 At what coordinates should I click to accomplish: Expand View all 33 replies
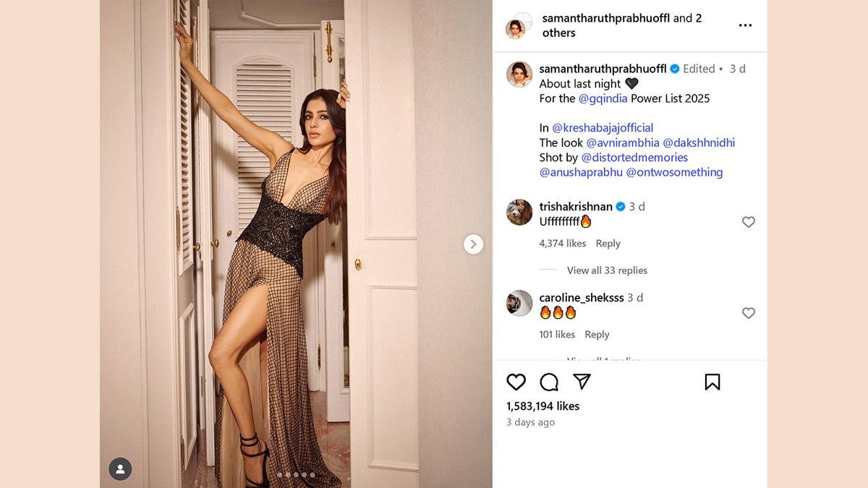(x=607, y=270)
